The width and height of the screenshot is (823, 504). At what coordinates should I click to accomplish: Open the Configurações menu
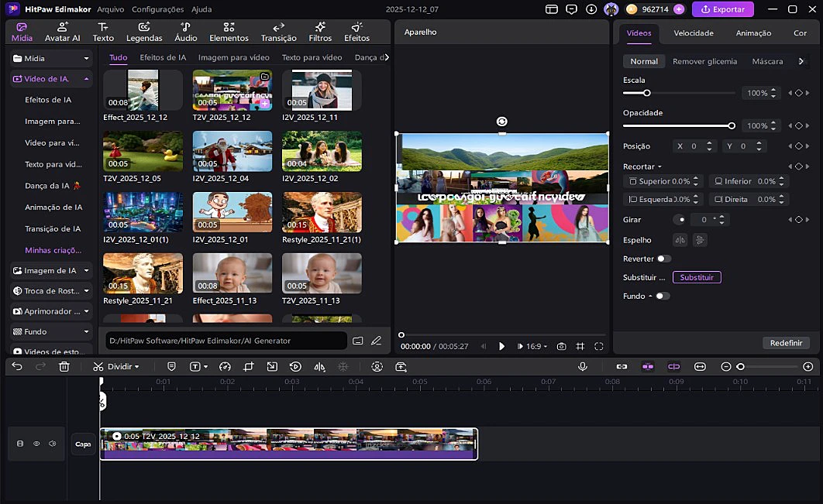157,9
